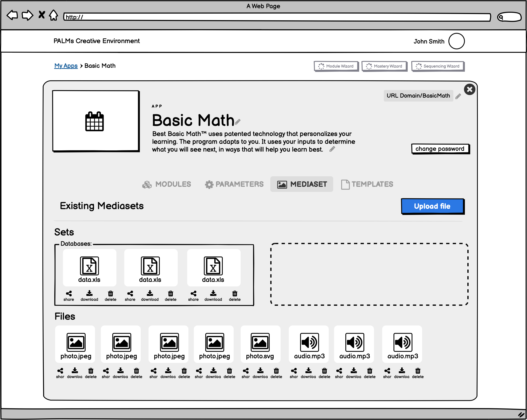
Task: Download the third data.xls file
Action: (x=213, y=296)
